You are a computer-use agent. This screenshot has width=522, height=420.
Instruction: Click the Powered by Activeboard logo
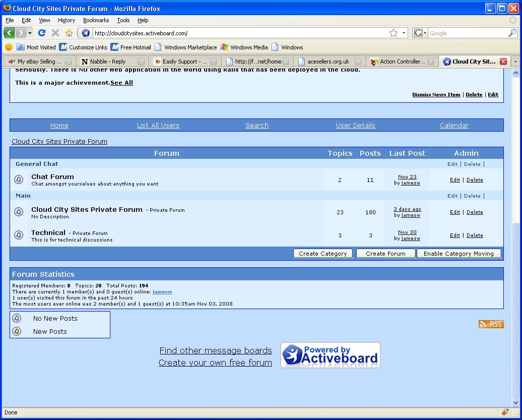[330, 355]
